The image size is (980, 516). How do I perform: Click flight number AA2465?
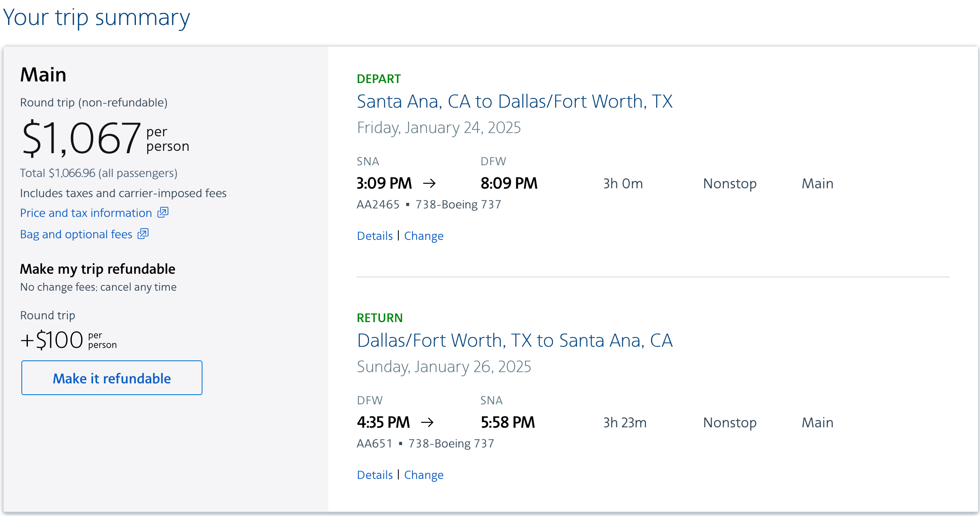[x=378, y=204]
